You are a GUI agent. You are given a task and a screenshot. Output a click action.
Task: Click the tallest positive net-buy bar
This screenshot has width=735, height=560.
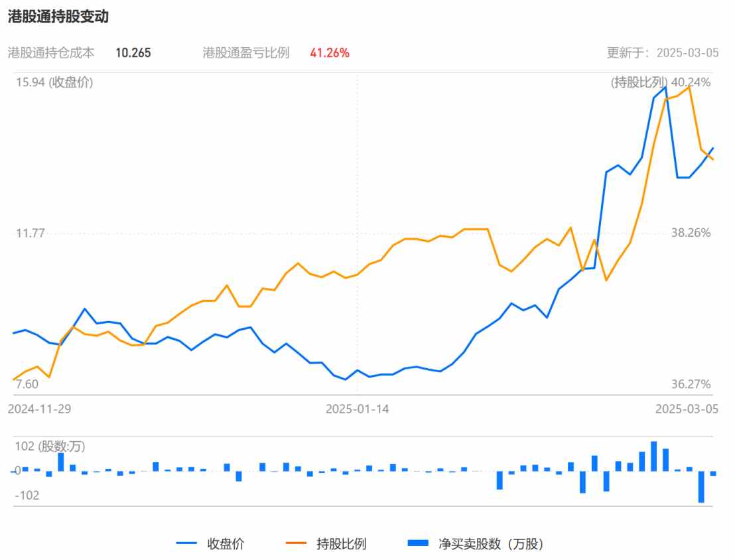(x=653, y=456)
